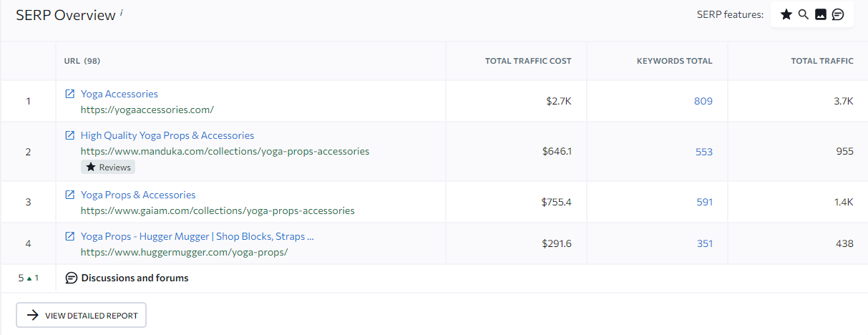Click the Reviews badge

tap(108, 167)
